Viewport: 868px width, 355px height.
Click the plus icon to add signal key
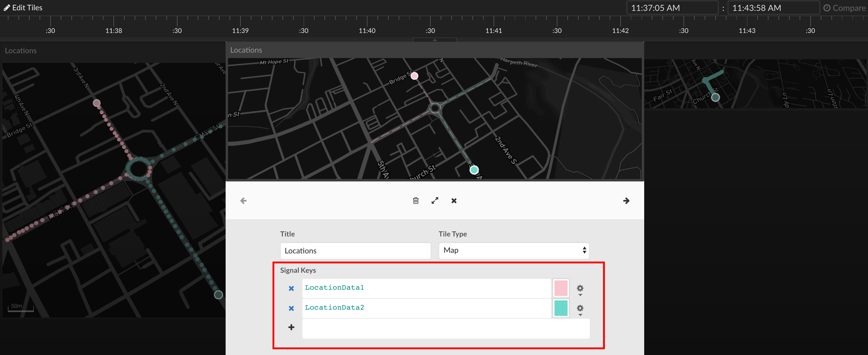tap(291, 327)
